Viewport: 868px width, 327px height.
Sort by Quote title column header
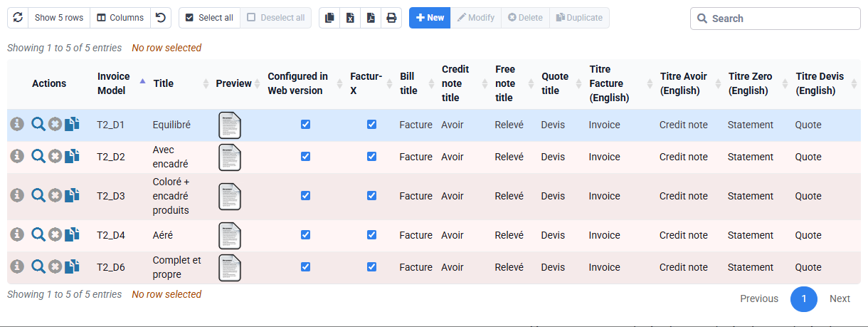click(560, 83)
